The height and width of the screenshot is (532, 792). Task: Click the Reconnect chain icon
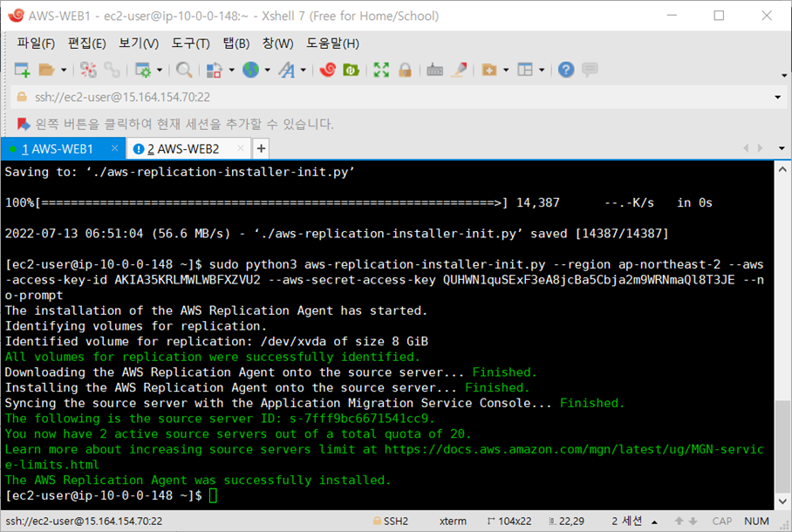pos(112,70)
